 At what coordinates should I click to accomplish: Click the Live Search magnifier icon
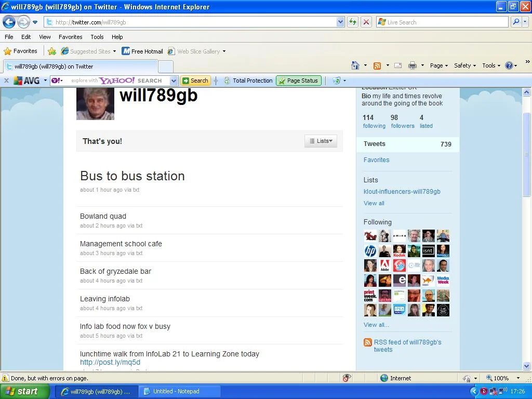(516, 22)
